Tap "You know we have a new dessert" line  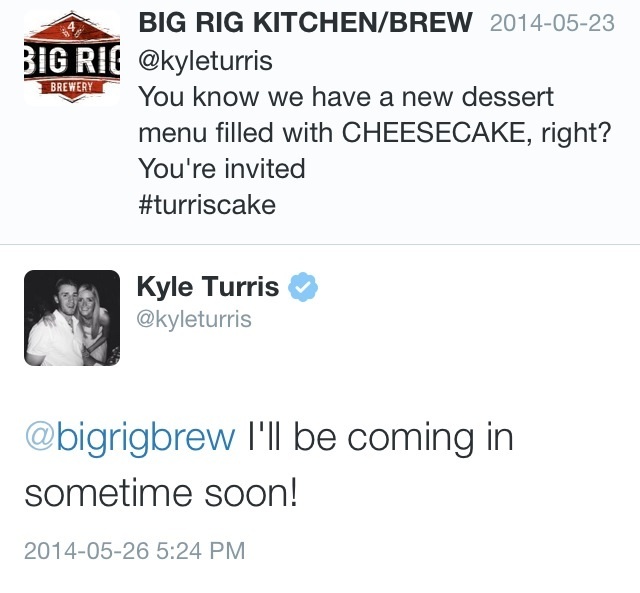click(x=345, y=98)
